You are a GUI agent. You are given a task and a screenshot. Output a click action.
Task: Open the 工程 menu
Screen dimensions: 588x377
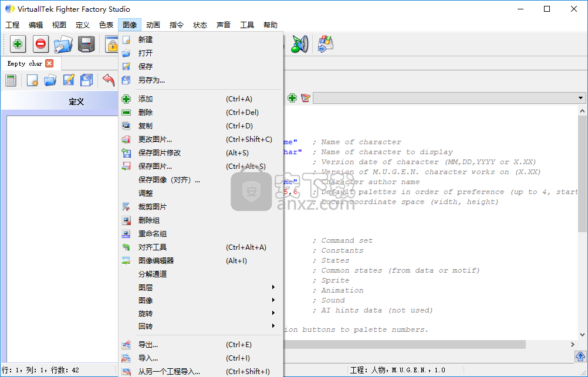(x=12, y=25)
